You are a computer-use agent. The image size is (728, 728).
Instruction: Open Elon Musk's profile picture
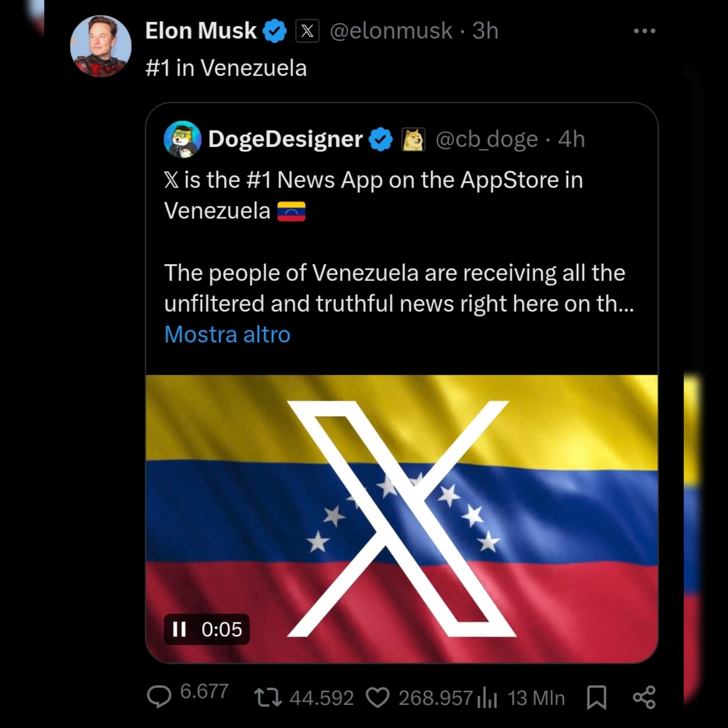(101, 46)
